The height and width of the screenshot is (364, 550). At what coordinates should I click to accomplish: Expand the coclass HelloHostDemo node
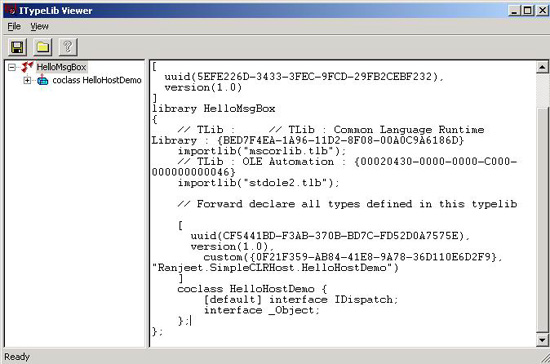tap(27, 80)
